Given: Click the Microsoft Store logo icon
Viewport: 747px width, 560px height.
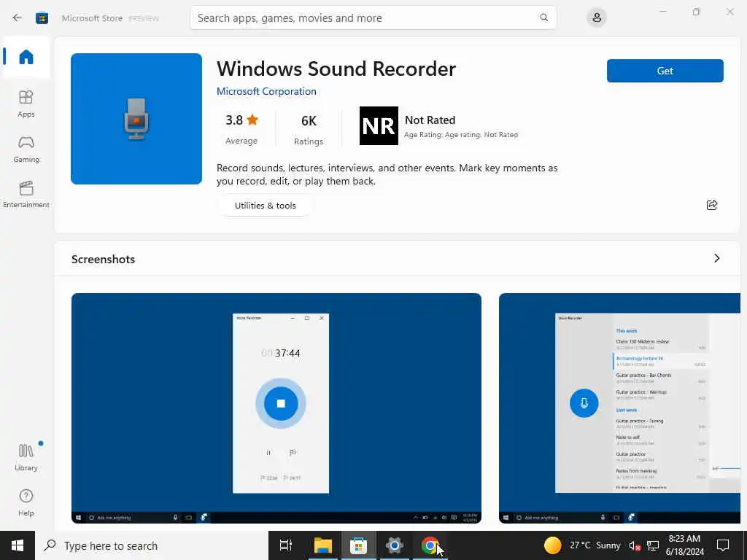Looking at the screenshot, I should pos(42,18).
